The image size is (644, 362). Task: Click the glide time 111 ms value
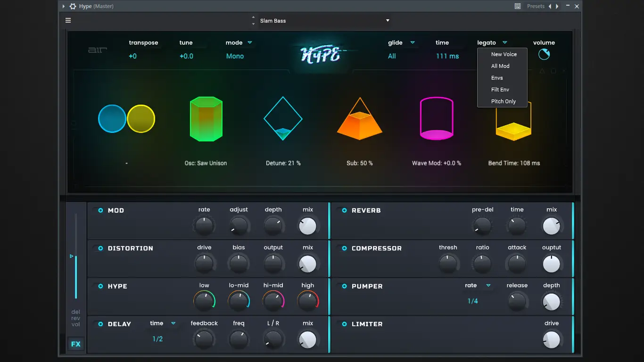[x=447, y=56]
